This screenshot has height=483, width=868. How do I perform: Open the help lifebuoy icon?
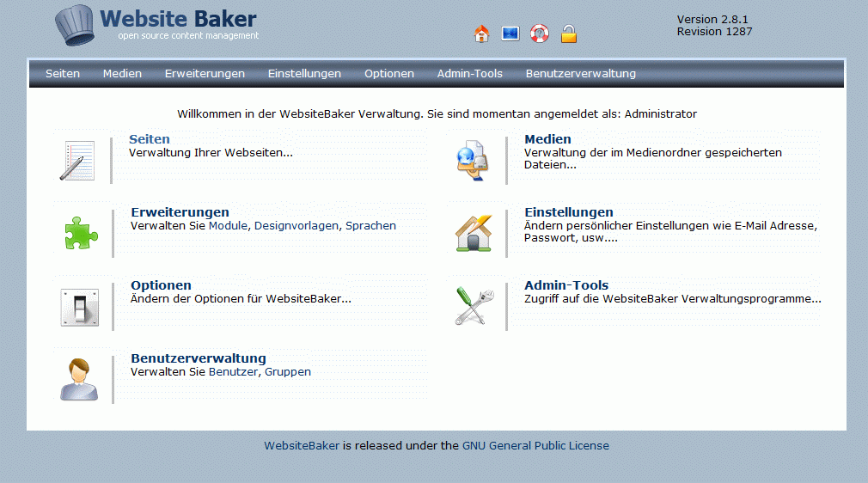[x=539, y=34]
